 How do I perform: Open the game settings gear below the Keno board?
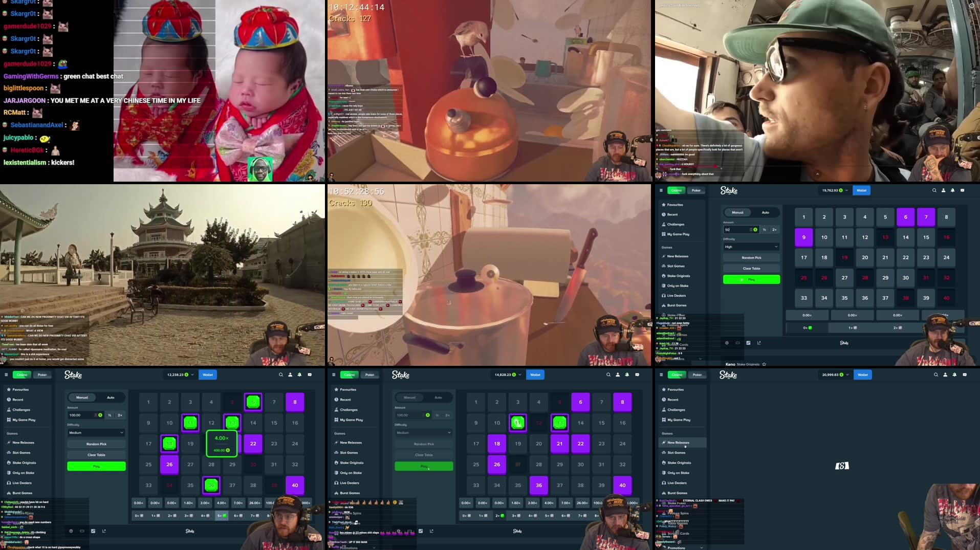click(x=727, y=343)
